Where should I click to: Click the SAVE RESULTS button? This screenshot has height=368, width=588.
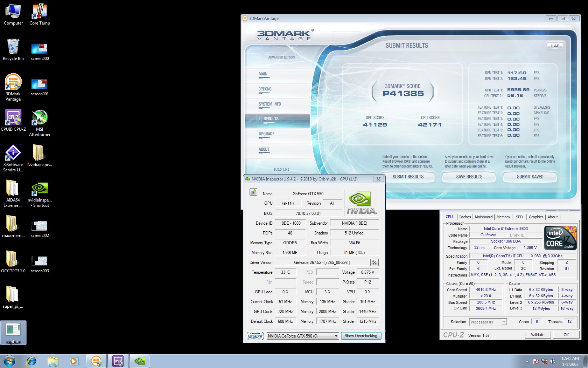pyautogui.click(x=469, y=177)
